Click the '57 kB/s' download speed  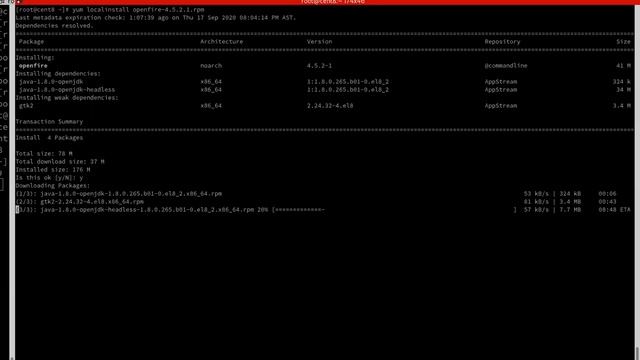click(x=536, y=210)
